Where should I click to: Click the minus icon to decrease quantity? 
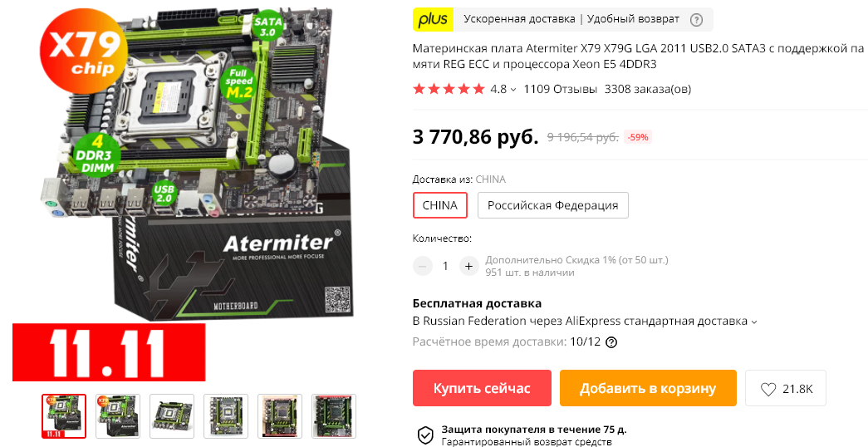point(423,267)
